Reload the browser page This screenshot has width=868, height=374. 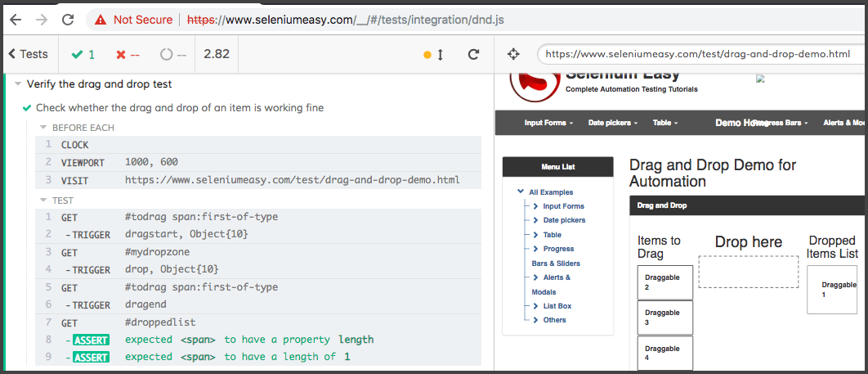tap(68, 20)
